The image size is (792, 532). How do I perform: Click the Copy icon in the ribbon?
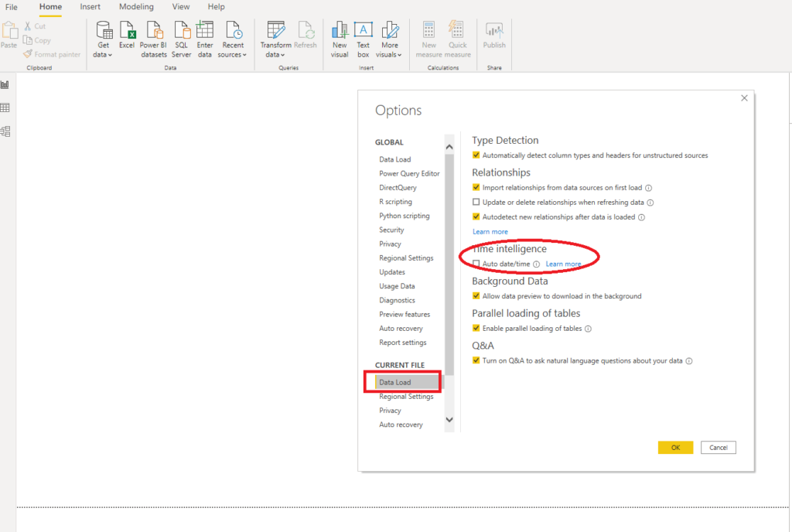coord(28,40)
